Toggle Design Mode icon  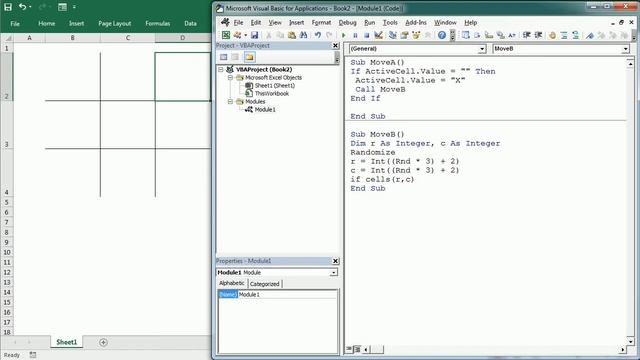pos(378,35)
